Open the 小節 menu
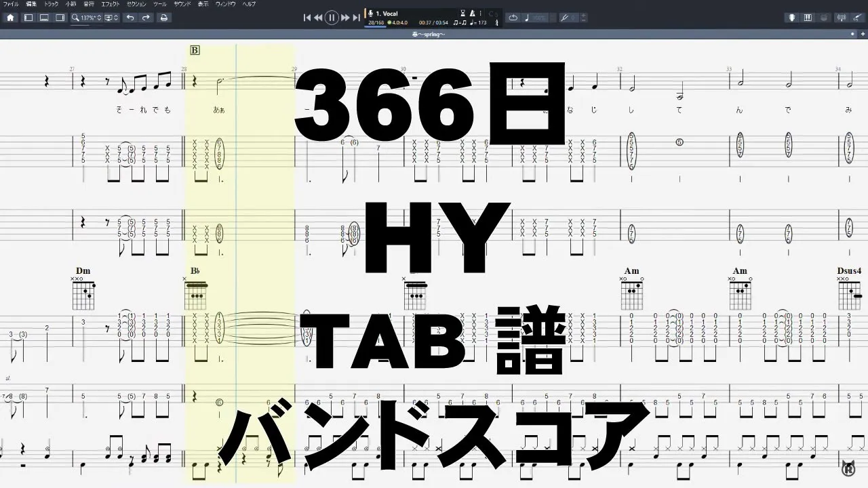Viewport: 868px width, 488px height. 71,4
